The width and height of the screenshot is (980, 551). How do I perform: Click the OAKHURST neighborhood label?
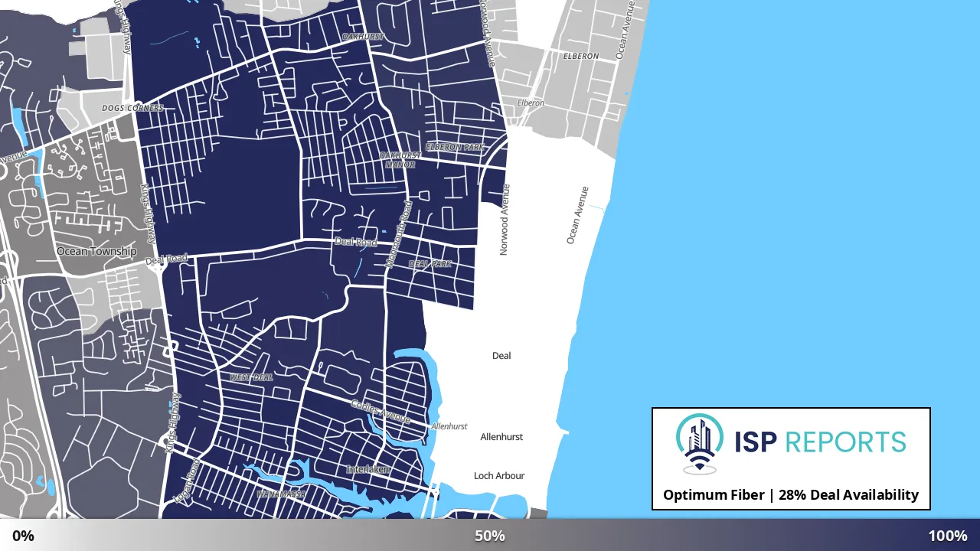(x=363, y=37)
